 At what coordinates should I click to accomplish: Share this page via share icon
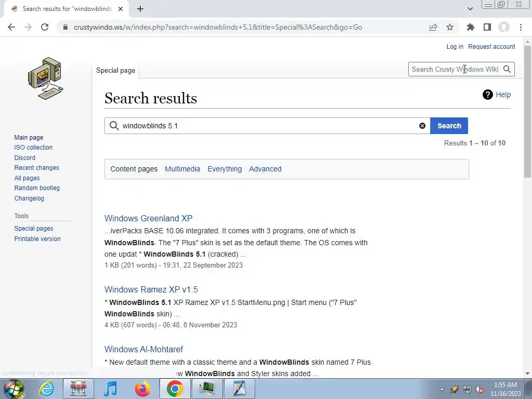click(x=433, y=27)
